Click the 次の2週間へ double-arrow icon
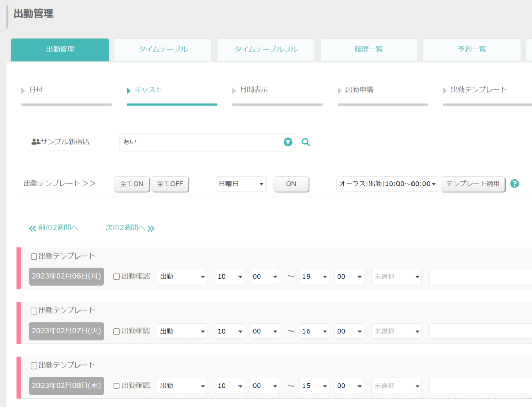The image size is (532, 407). pos(151,228)
